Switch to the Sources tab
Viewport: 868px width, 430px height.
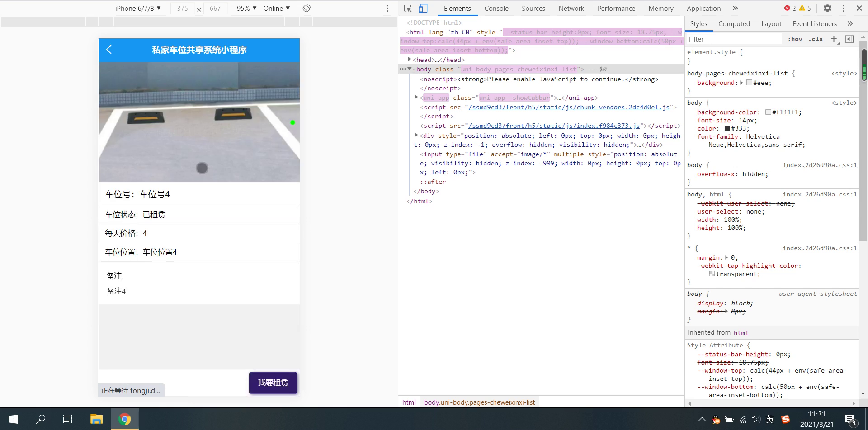(x=533, y=8)
